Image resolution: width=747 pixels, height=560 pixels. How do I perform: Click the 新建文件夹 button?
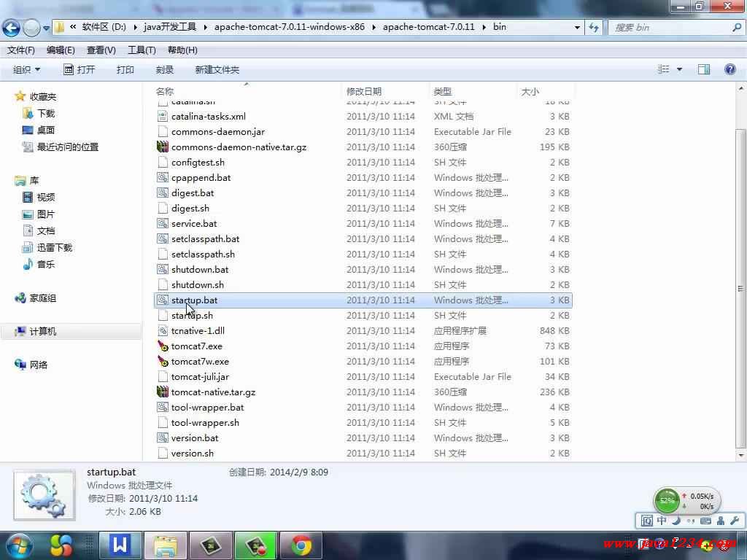[x=217, y=70]
